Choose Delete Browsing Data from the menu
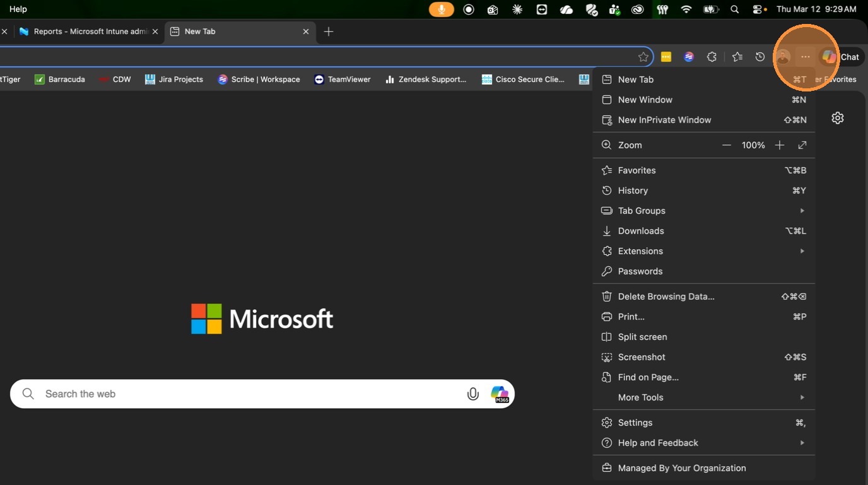This screenshot has width=868, height=485. tap(666, 296)
